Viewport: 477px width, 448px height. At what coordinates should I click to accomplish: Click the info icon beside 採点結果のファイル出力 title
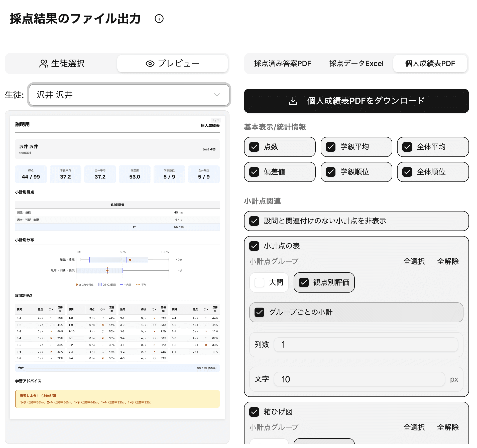tap(159, 19)
